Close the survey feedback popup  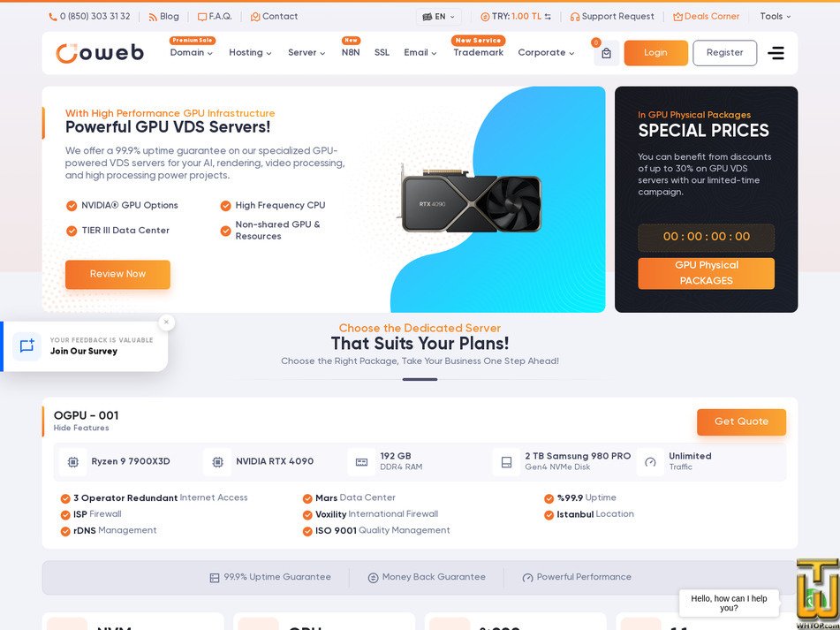[167, 322]
